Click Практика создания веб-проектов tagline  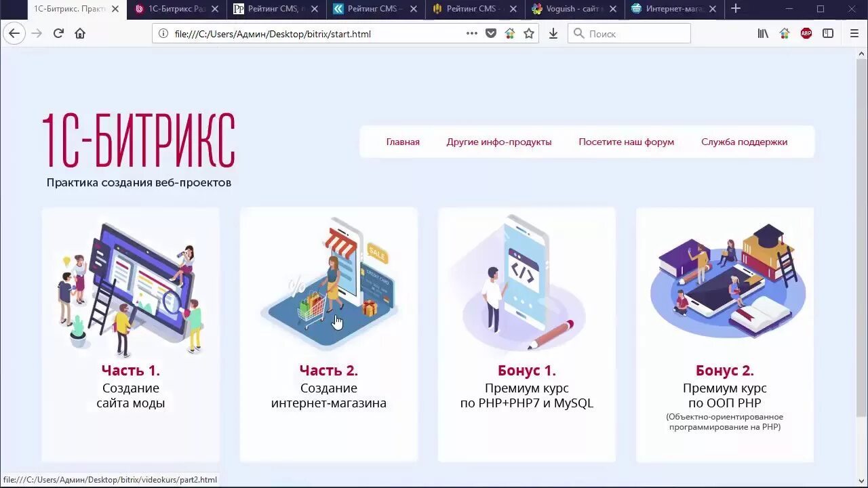click(x=139, y=182)
